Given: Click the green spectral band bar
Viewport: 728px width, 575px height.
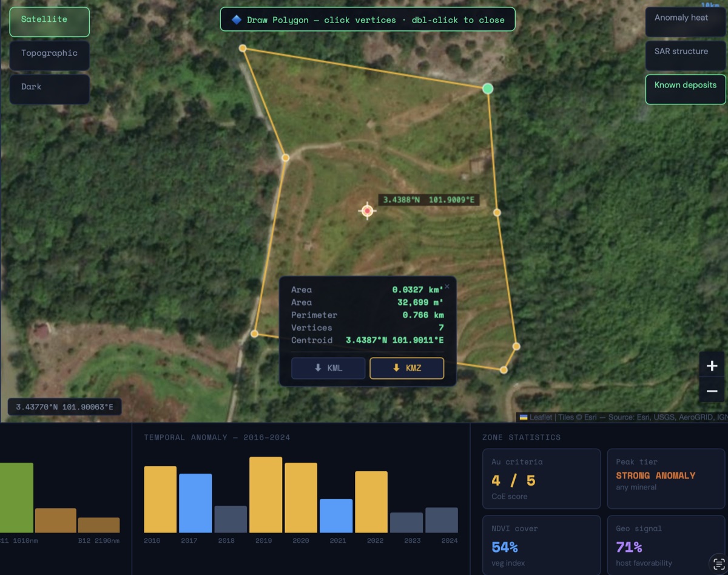Looking at the screenshot, I should (x=16, y=498).
